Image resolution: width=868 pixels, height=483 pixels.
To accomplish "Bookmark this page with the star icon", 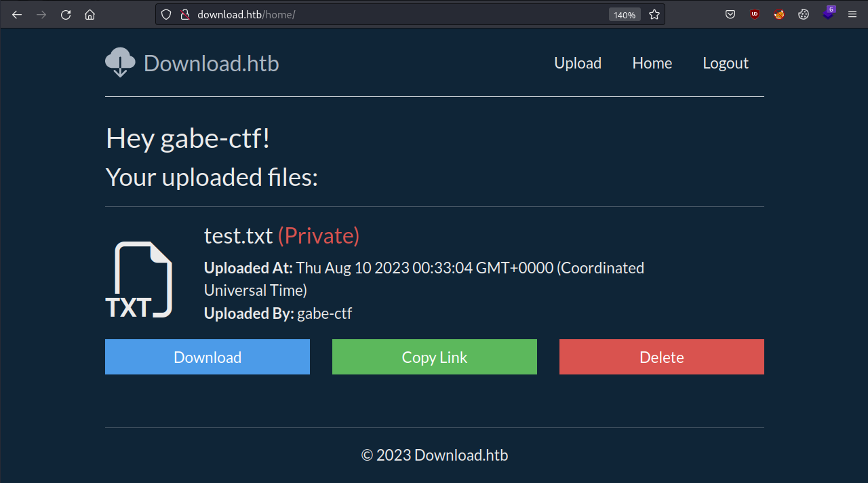I will tap(654, 14).
